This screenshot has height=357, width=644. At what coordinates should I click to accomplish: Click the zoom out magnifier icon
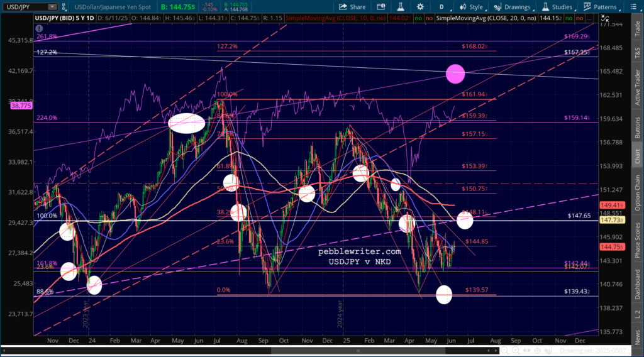(505, 351)
